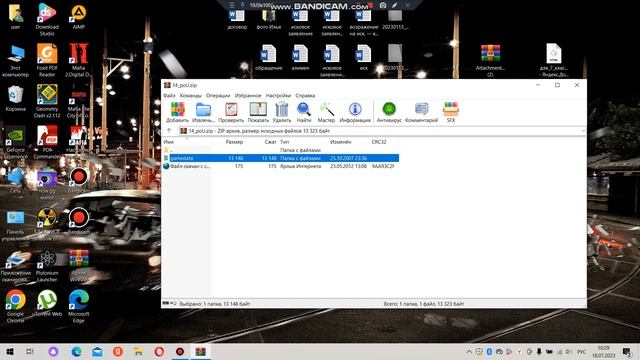Image resolution: width=640 pixels, height=360 pixels.
Task: Click the Показать (View) book icon
Action: 258,112
